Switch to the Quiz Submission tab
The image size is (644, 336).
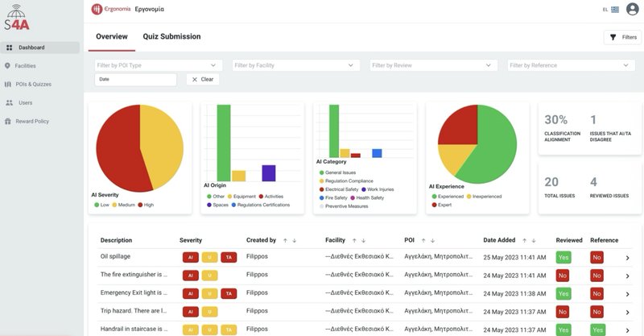171,36
